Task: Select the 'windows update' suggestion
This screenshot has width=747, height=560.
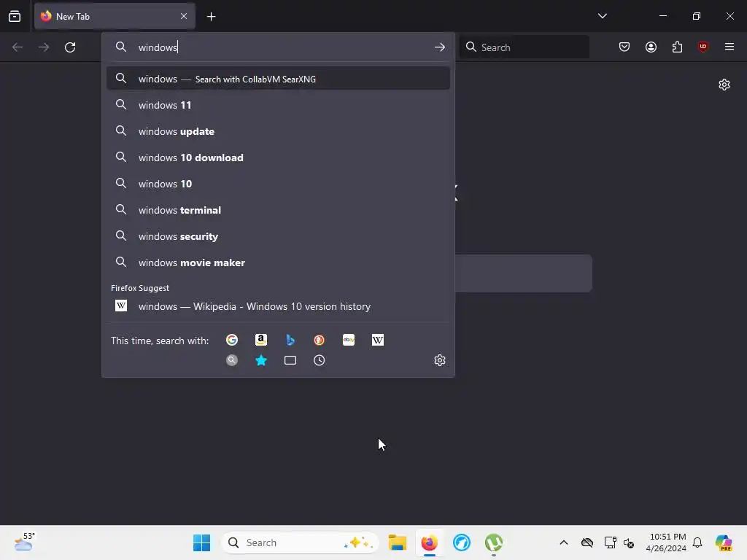Action: [x=278, y=131]
